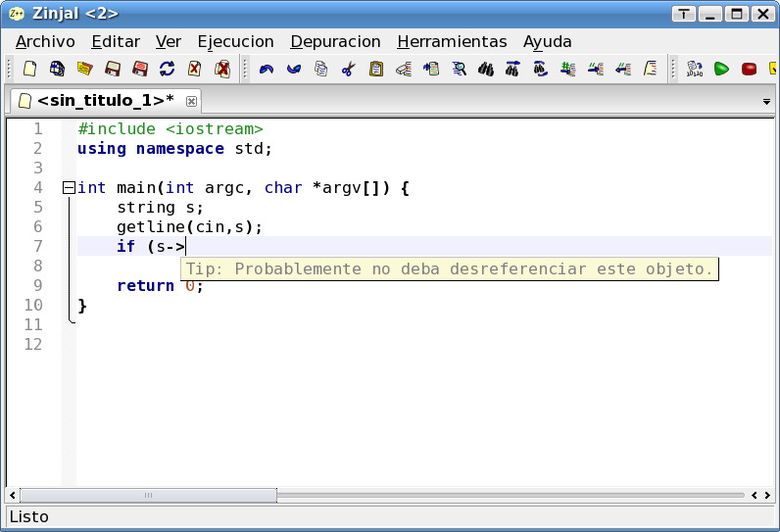Click the new project globe icon

click(x=57, y=69)
